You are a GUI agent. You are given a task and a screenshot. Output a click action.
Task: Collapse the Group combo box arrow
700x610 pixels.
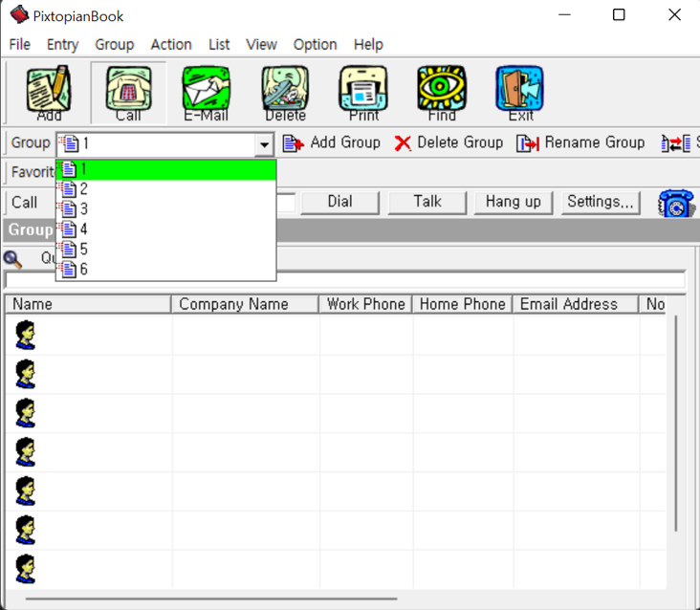264,144
